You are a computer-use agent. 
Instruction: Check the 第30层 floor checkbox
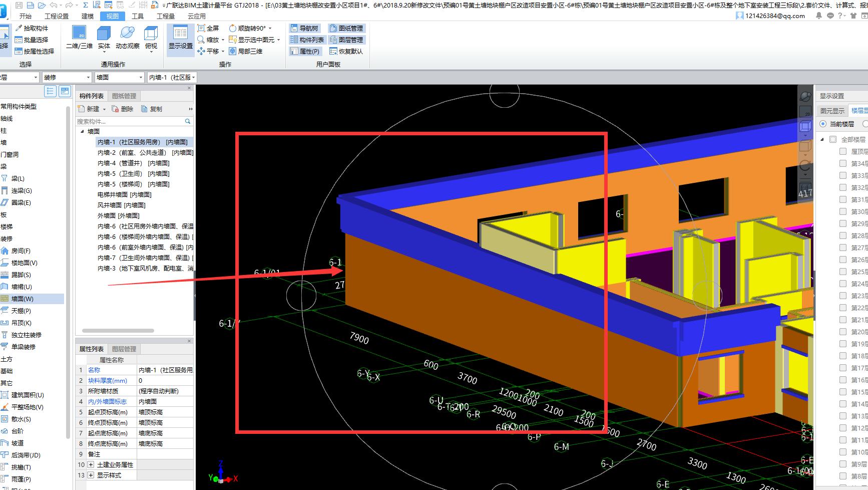843,211
